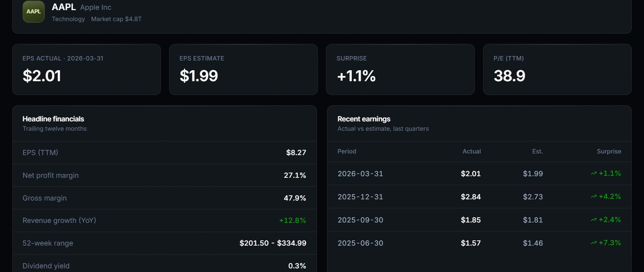The image size is (644, 272).
Task: Click the trend arrow icon beside +4.2% surprise
Action: 594,196
